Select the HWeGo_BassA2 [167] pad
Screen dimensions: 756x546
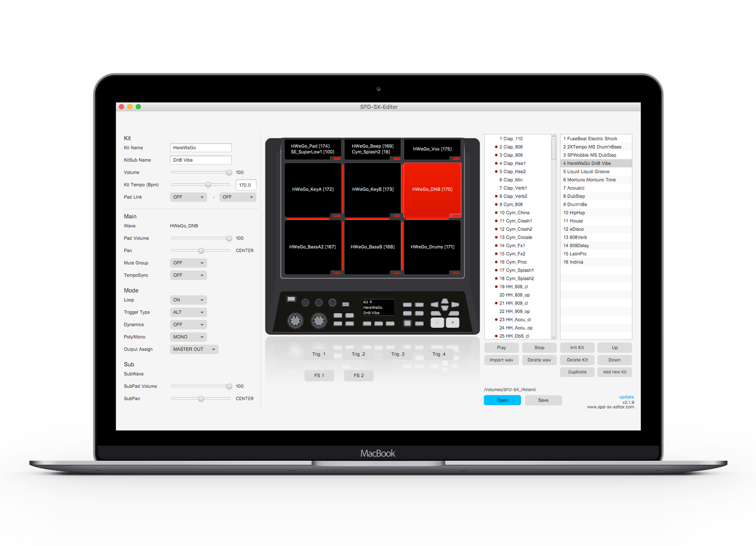pos(313,247)
